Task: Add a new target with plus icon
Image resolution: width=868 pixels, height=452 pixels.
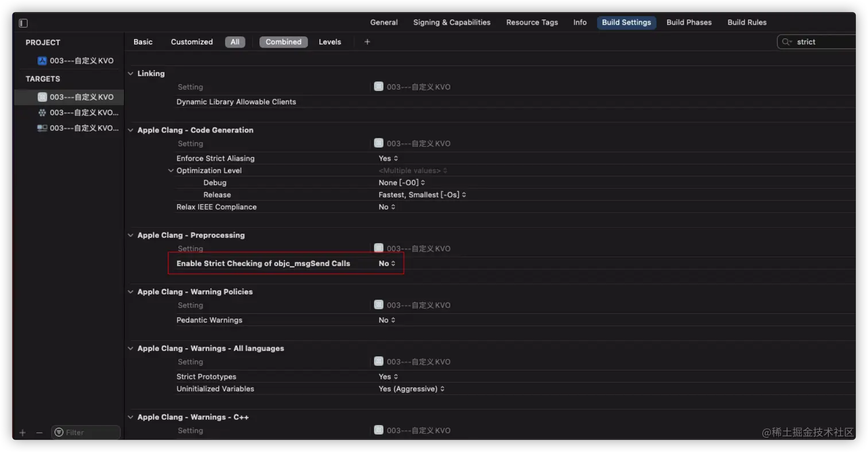Action: [22, 432]
